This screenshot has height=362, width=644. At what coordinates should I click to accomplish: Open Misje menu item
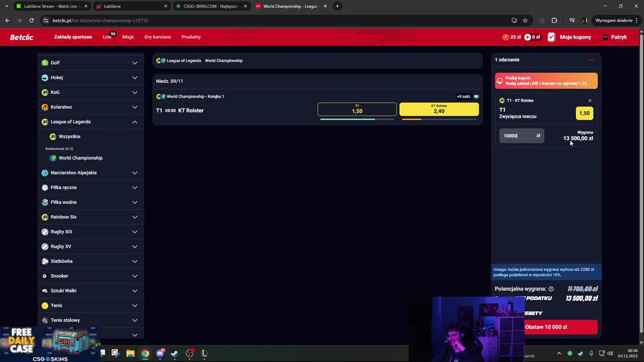pyautogui.click(x=128, y=37)
